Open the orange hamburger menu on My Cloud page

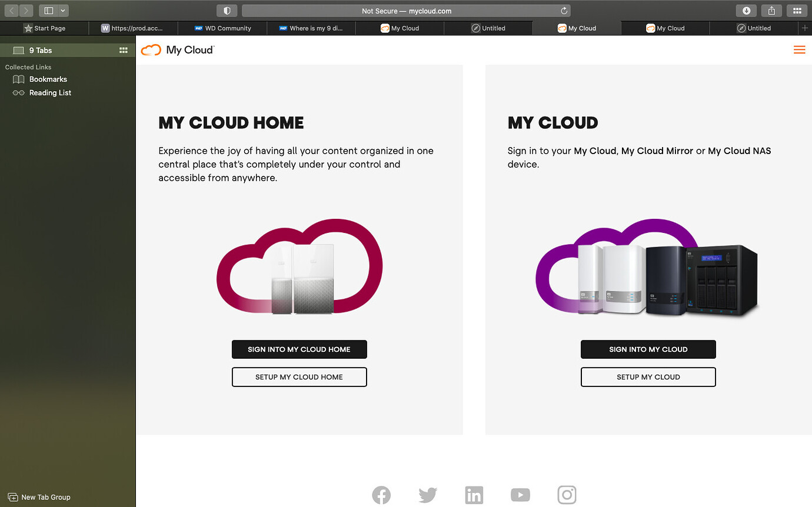click(799, 50)
